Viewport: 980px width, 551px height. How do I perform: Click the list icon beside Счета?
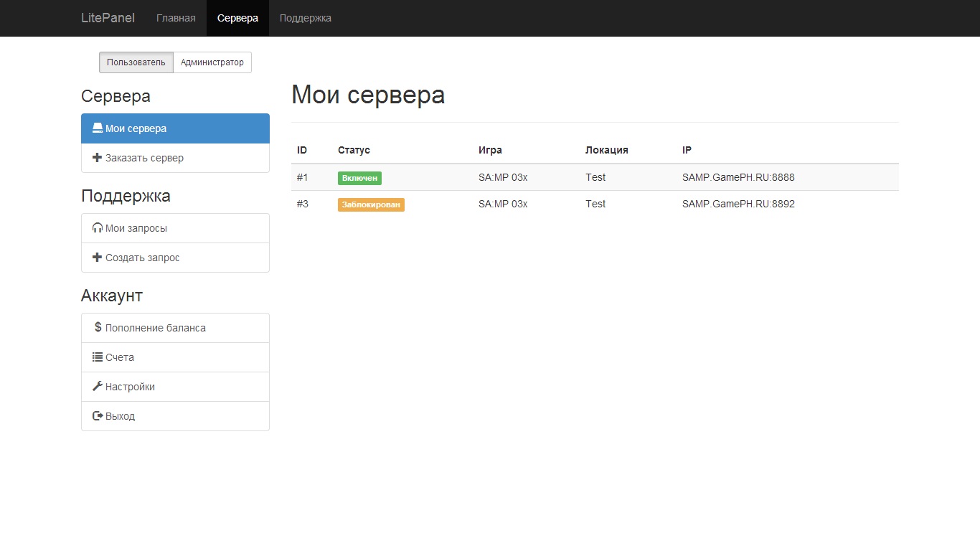point(98,357)
